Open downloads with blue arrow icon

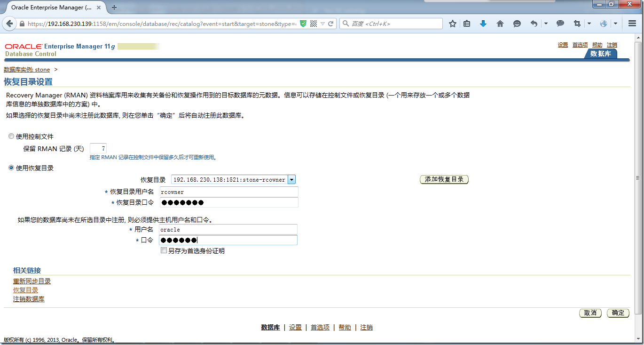tap(483, 24)
